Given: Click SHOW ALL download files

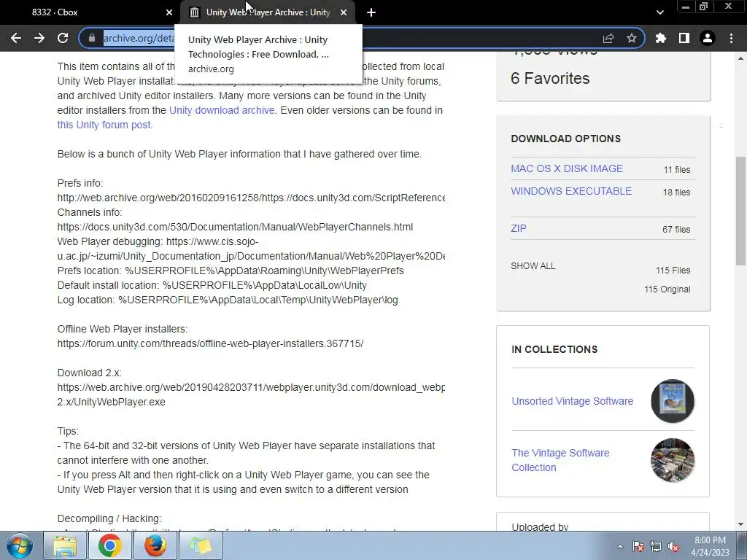Looking at the screenshot, I should click(533, 265).
